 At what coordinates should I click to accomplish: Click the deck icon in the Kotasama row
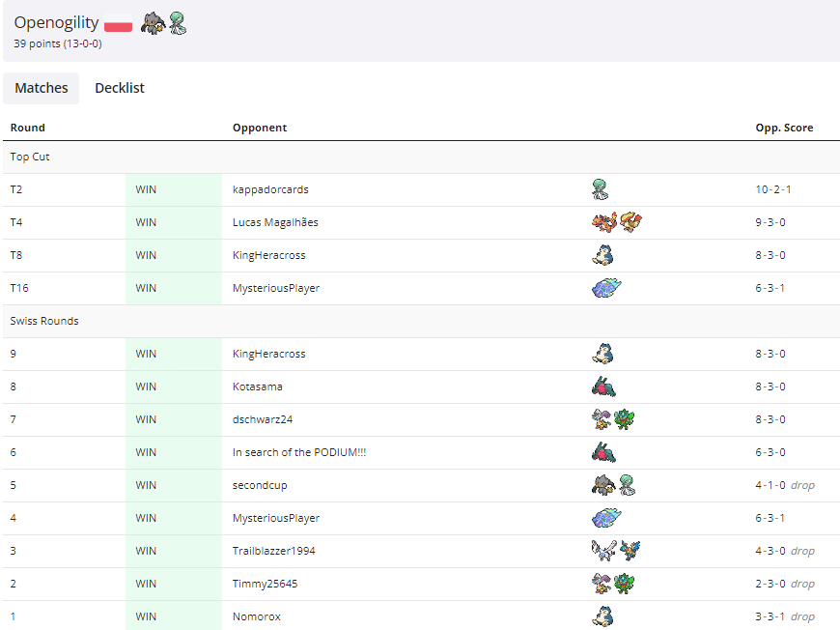click(x=603, y=387)
